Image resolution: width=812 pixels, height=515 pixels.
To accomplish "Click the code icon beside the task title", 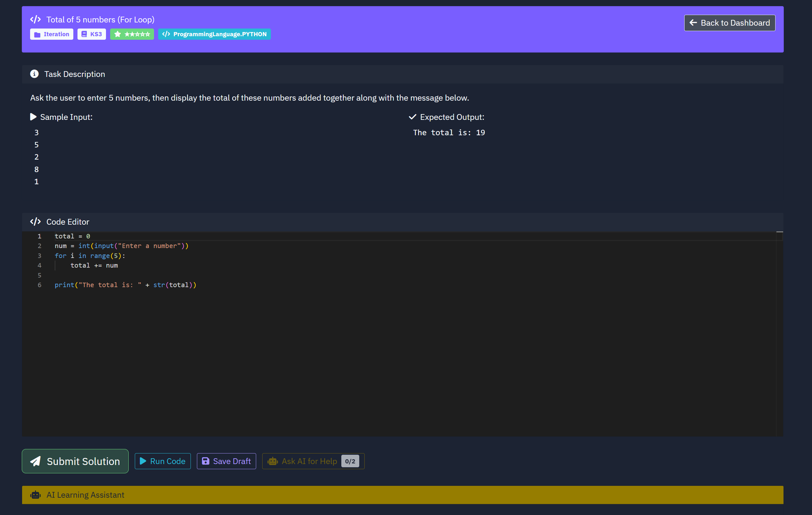I will [36, 20].
